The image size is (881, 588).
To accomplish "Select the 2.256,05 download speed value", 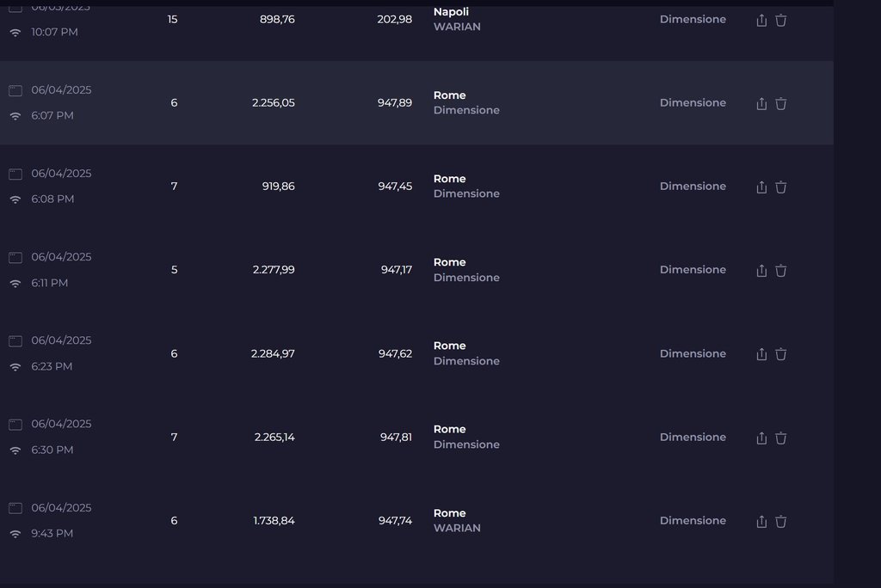I will pos(274,102).
